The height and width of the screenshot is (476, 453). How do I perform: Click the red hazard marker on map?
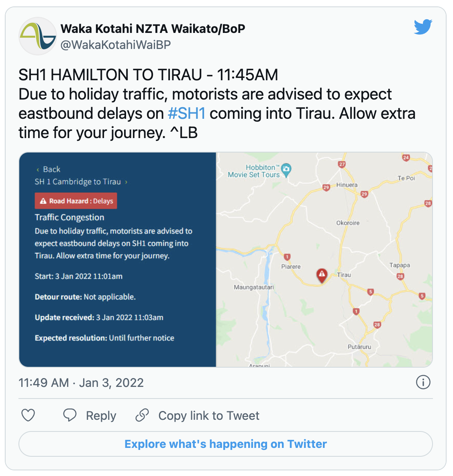tap(322, 275)
